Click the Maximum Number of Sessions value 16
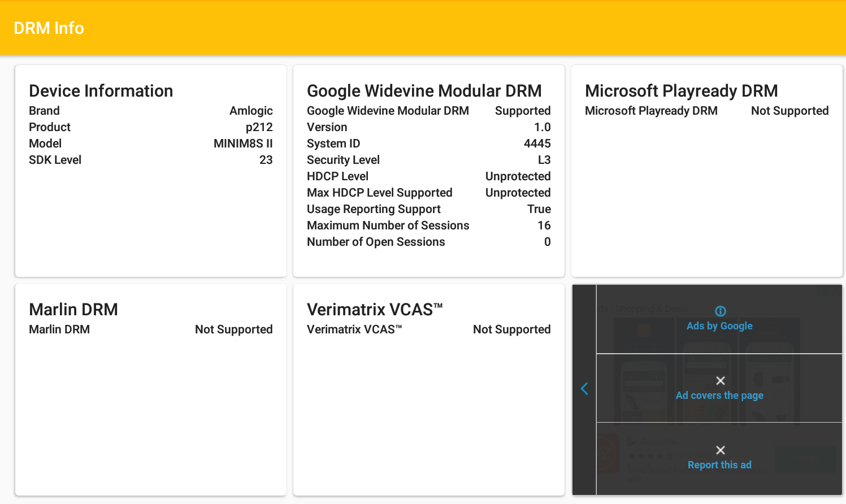 [544, 225]
